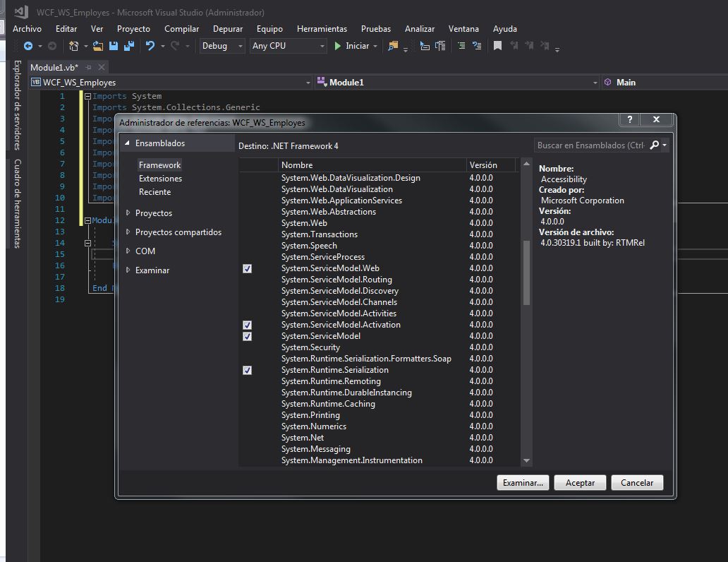Open the Module1 type combo box
This screenshot has width=728, height=562.
457,83
